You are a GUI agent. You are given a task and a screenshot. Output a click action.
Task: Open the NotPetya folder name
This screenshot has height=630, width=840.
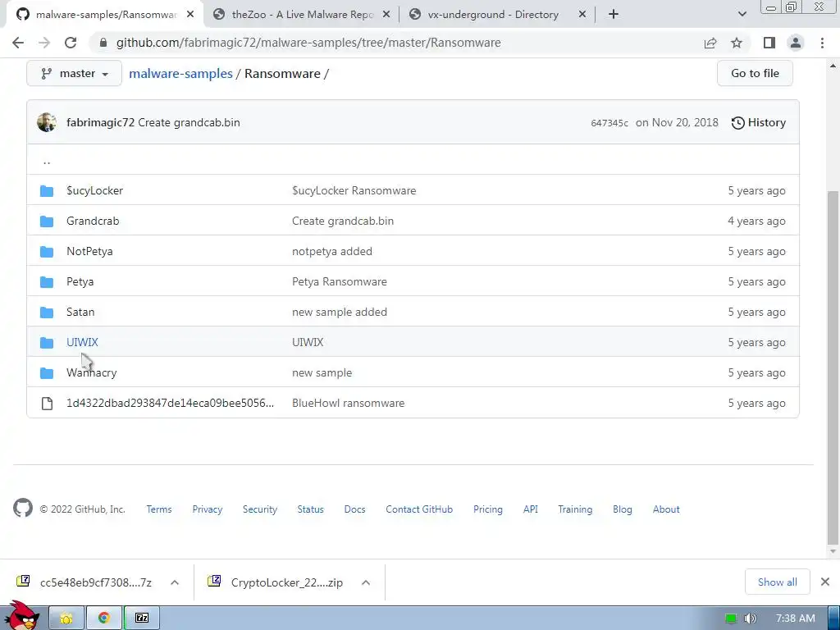tap(89, 251)
